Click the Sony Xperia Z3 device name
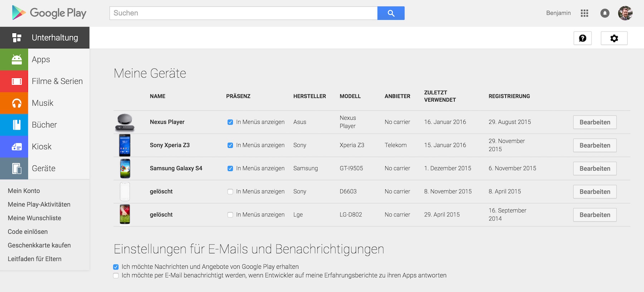The image size is (644, 292). tap(170, 145)
